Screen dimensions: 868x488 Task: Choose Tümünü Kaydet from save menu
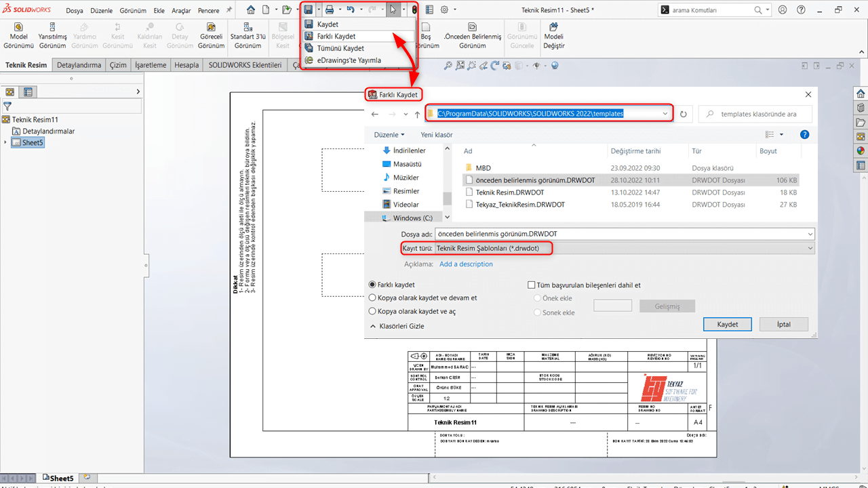[357, 48]
